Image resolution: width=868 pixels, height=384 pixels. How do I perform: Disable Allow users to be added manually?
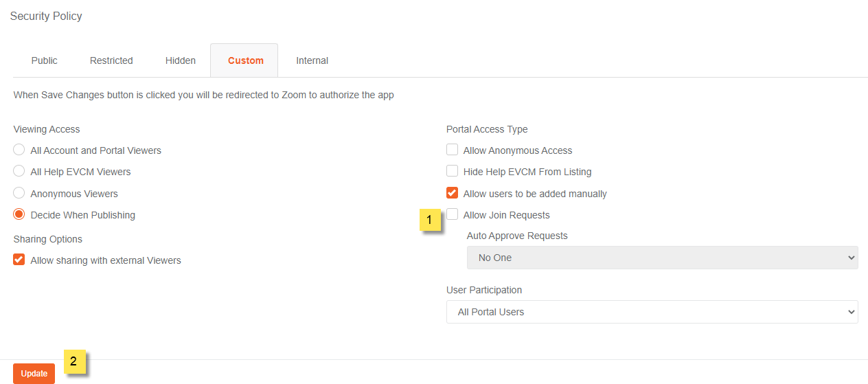(452, 193)
